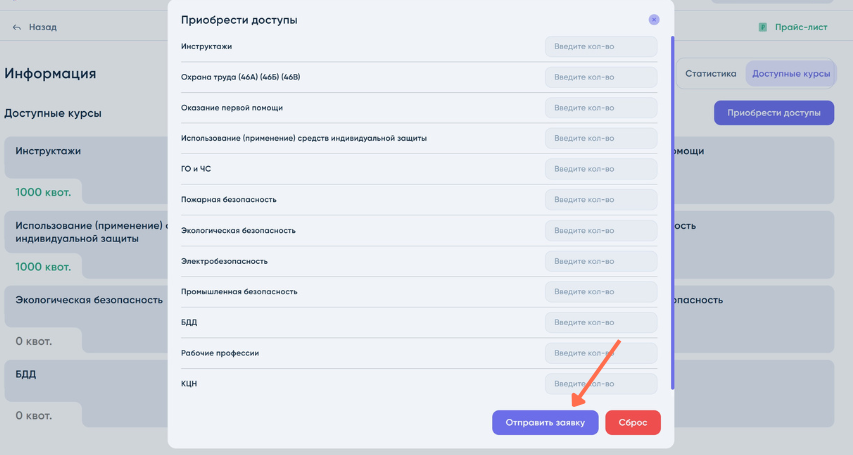Open the Прайс-лист document icon

click(x=763, y=27)
